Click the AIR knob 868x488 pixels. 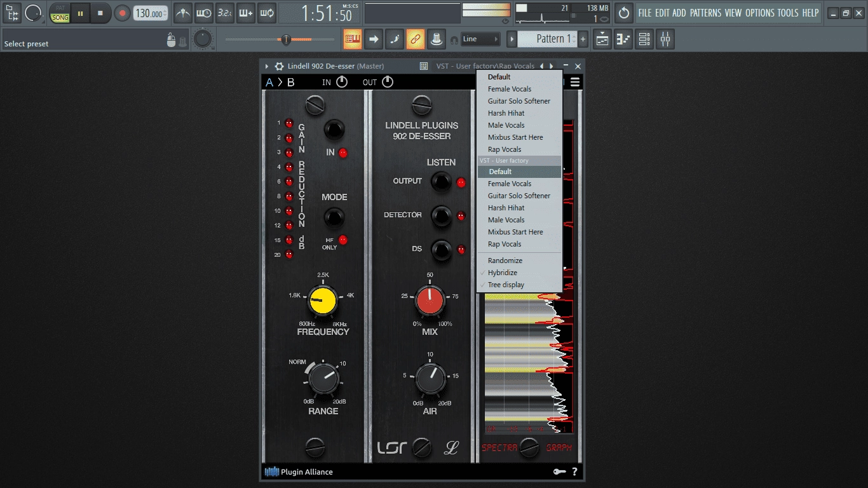430,379
